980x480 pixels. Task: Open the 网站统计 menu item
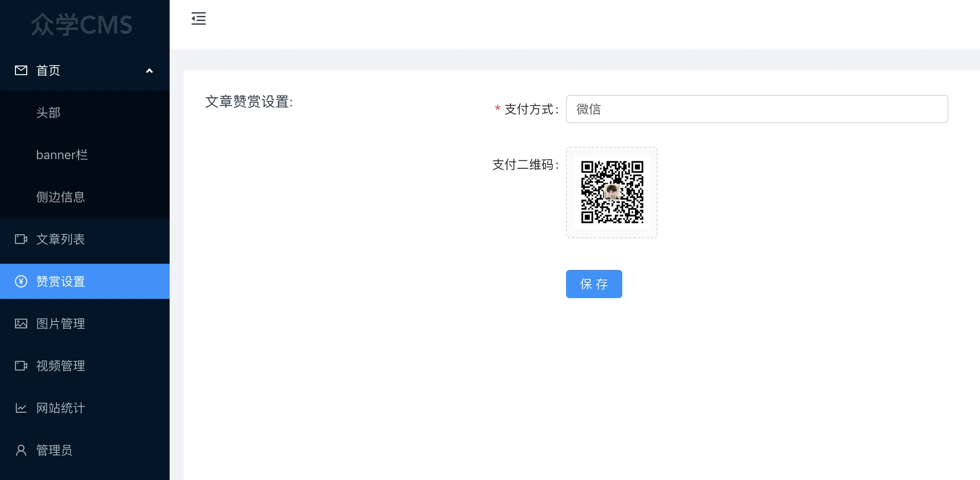click(85, 408)
